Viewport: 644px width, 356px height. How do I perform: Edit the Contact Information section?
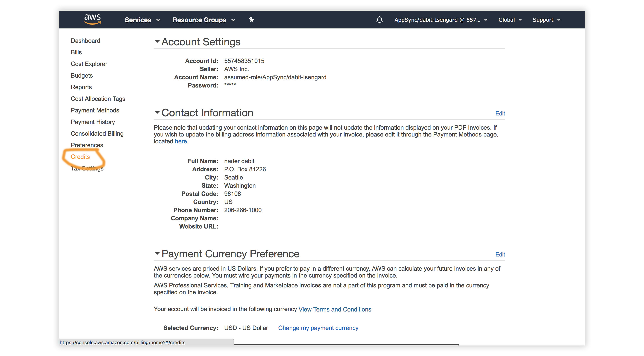500,114
